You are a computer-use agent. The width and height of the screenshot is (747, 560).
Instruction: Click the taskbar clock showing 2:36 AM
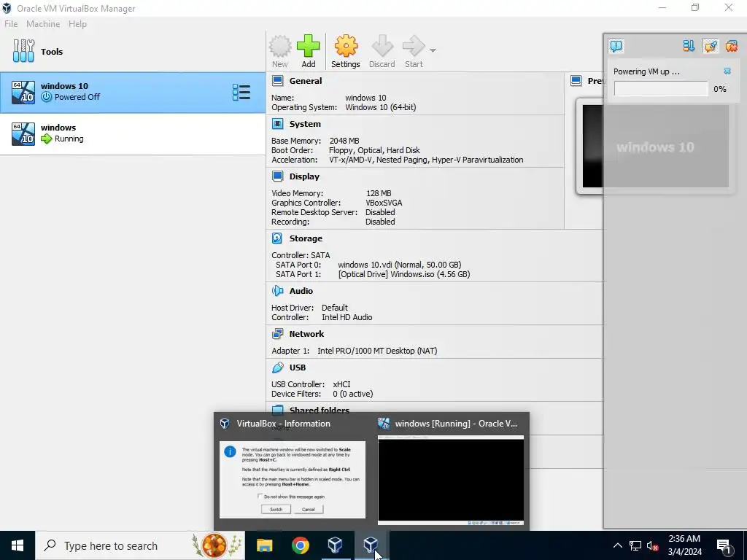tap(684, 545)
